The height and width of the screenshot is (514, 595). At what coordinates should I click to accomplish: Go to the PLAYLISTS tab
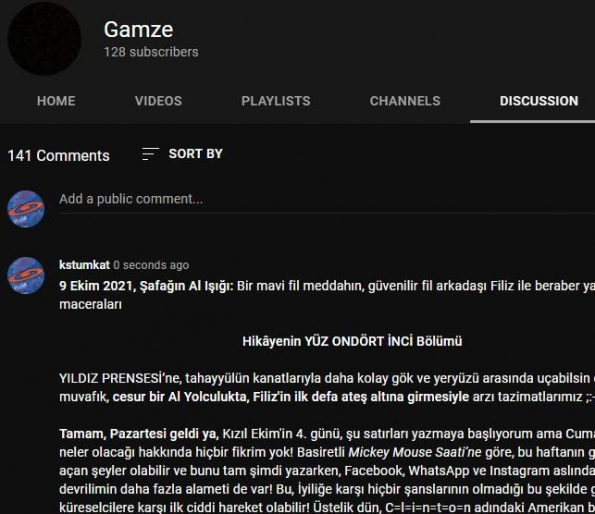tap(276, 101)
